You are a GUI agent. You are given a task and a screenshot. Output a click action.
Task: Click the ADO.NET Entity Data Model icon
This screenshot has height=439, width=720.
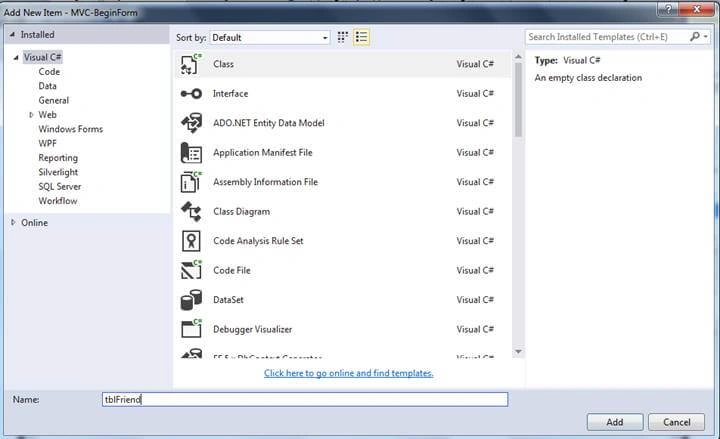191,123
